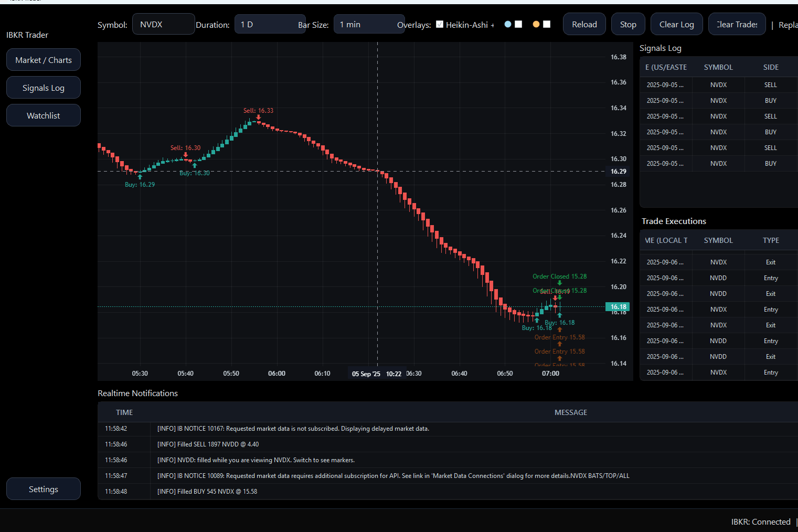Toggle the checkbox beside the blue dot
The image size is (798, 532).
(x=519, y=24)
